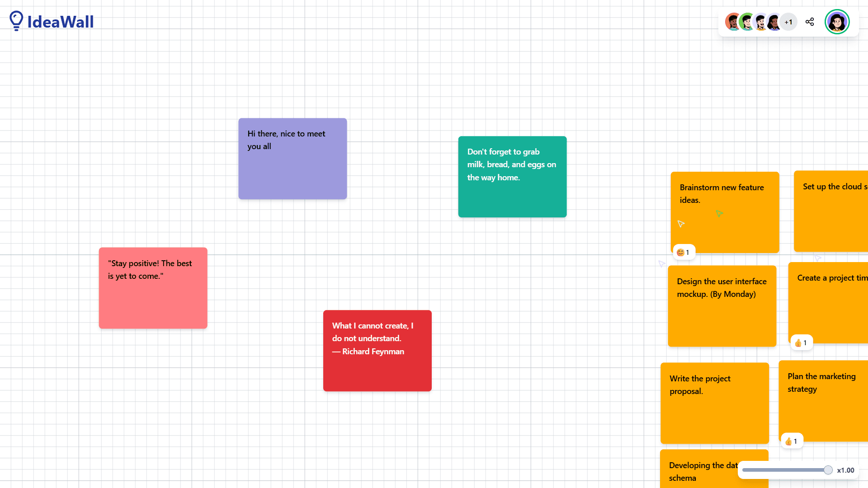Click the smiley reaction badge on Brainstorm note

coord(684,252)
